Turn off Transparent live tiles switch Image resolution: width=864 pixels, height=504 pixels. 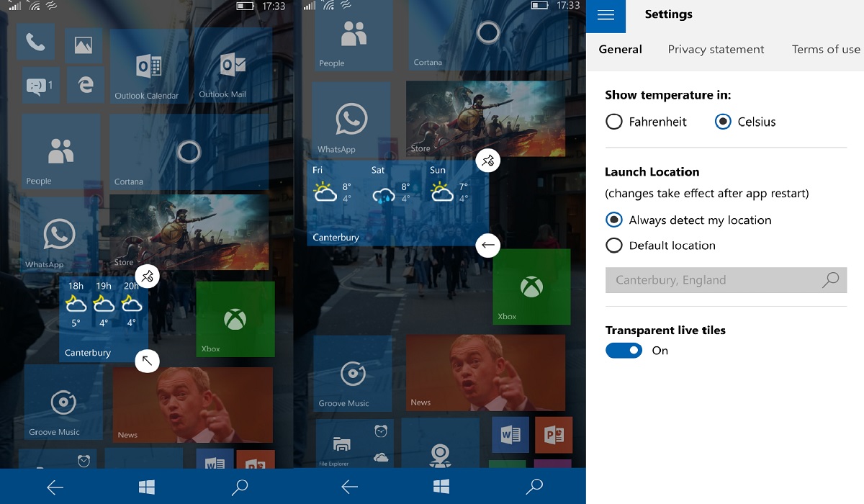pyautogui.click(x=624, y=351)
